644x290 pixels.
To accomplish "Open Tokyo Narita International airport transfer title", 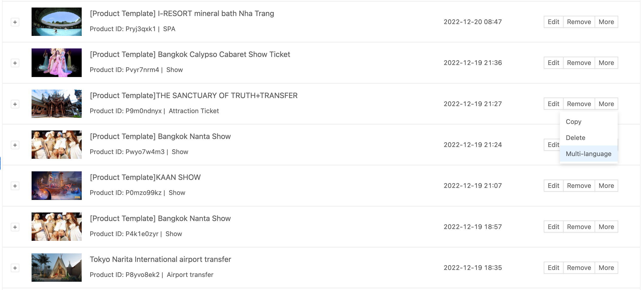I will [160, 259].
